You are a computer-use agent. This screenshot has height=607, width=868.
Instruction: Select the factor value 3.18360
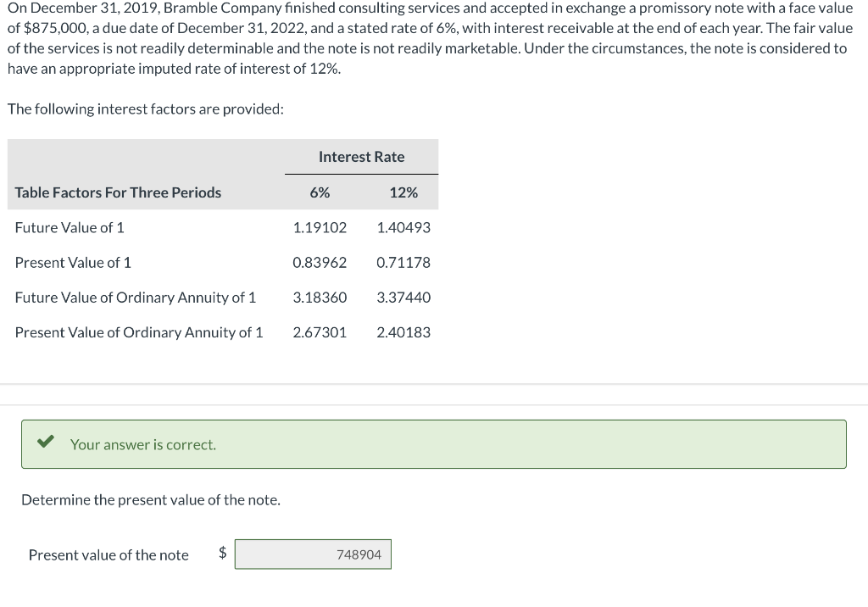[320, 297]
